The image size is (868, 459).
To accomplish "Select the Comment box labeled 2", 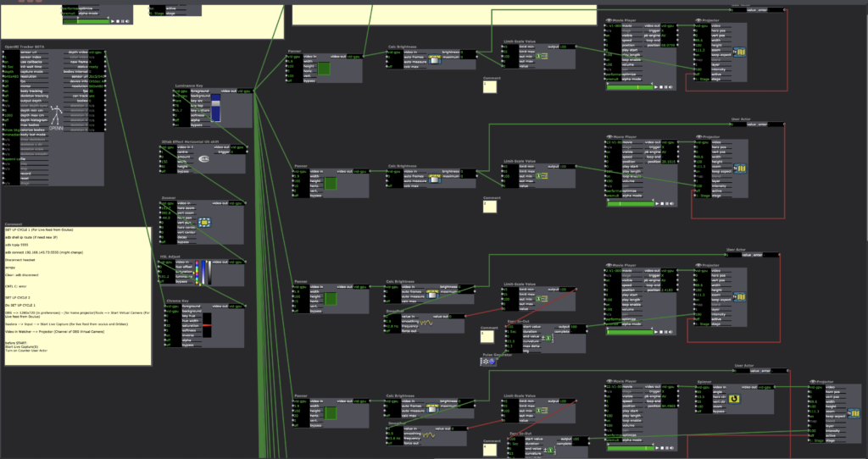I will (489, 207).
